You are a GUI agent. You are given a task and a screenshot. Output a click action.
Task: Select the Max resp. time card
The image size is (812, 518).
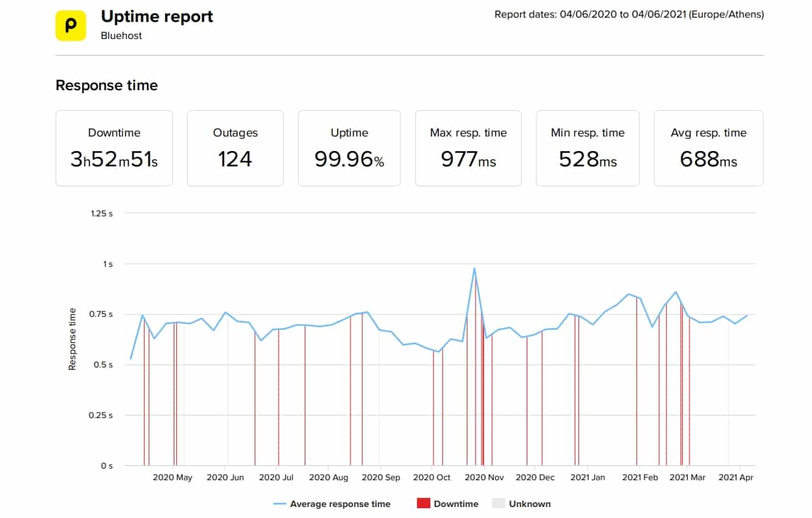pos(468,148)
